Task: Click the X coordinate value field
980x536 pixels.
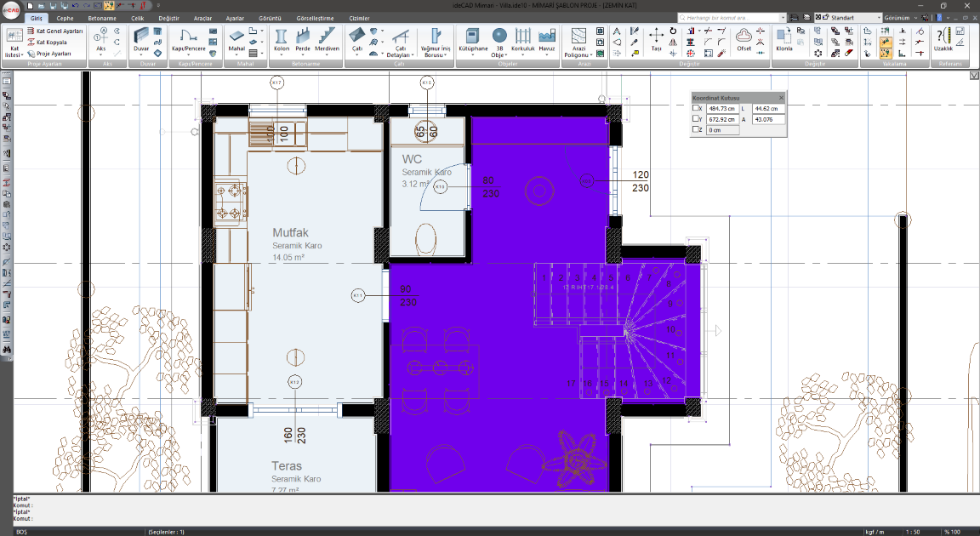Action: click(x=723, y=108)
